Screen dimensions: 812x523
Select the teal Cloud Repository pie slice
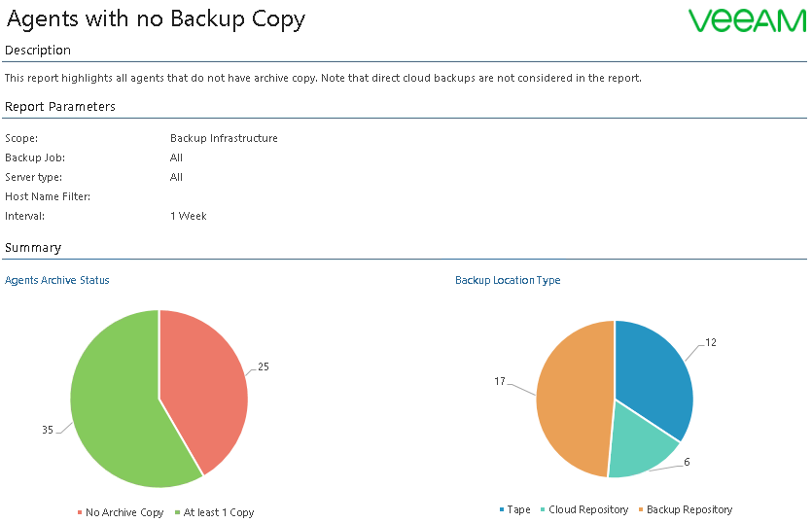pyautogui.click(x=640, y=442)
